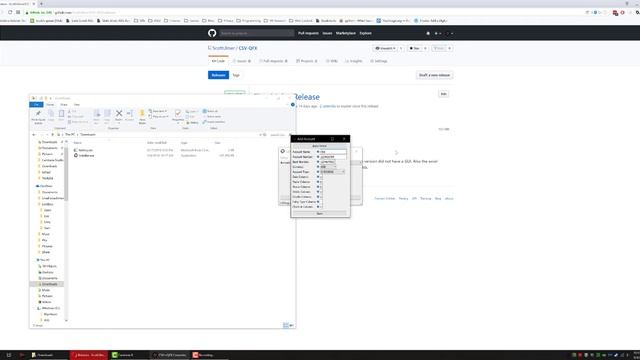Go to Pull requests in GitHub header
The height and width of the screenshot is (360, 640).
point(308,33)
